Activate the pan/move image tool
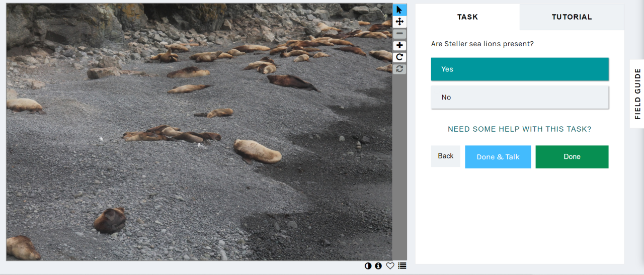Screen dimensions: 644x275 point(399,22)
